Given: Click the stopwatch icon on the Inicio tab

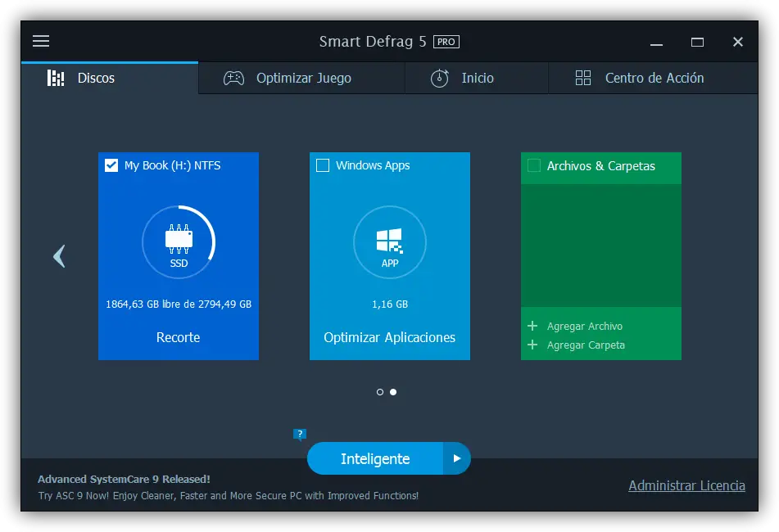Looking at the screenshot, I should (x=440, y=79).
